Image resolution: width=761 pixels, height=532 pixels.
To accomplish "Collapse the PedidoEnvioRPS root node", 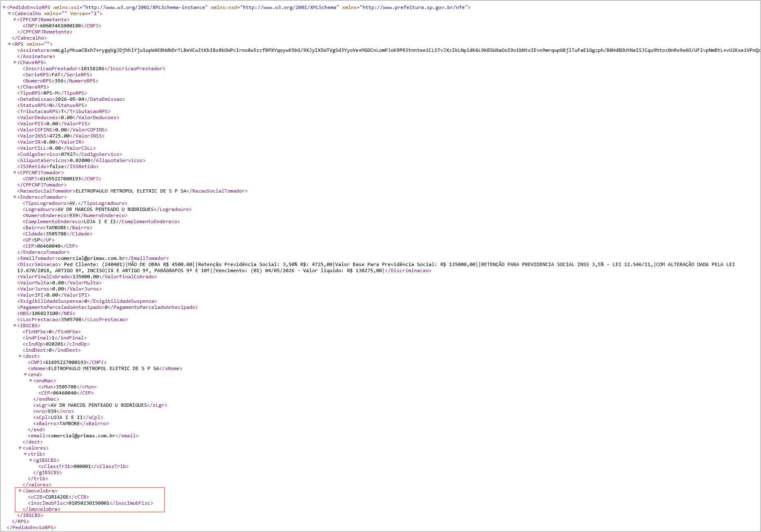I will [4, 8].
